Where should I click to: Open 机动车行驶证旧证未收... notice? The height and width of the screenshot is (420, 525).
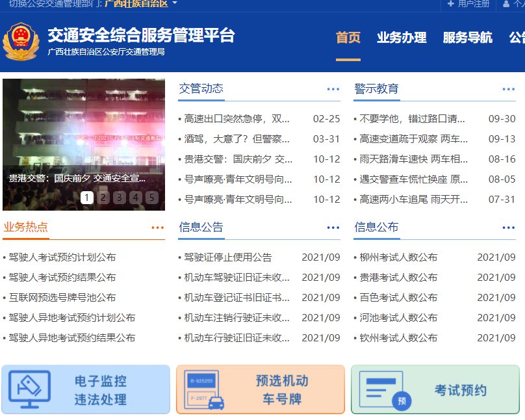point(237,337)
